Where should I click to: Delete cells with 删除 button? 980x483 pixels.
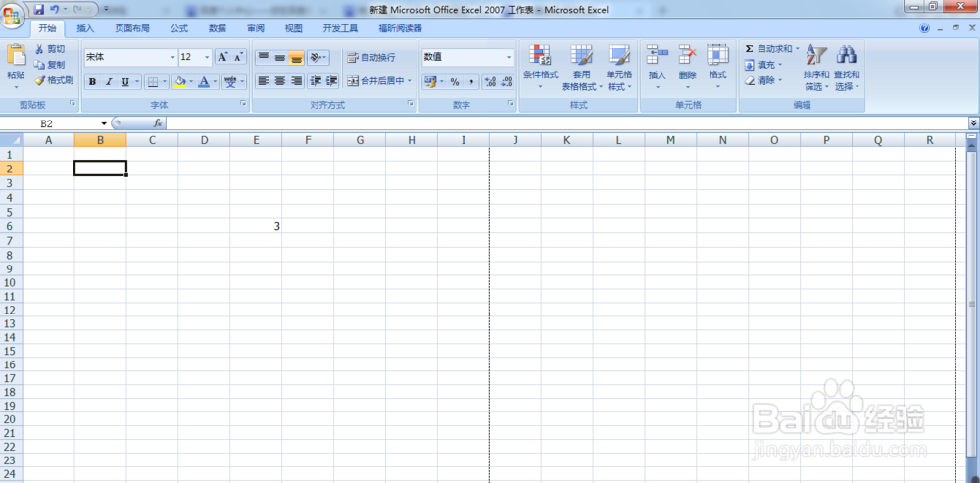click(688, 68)
